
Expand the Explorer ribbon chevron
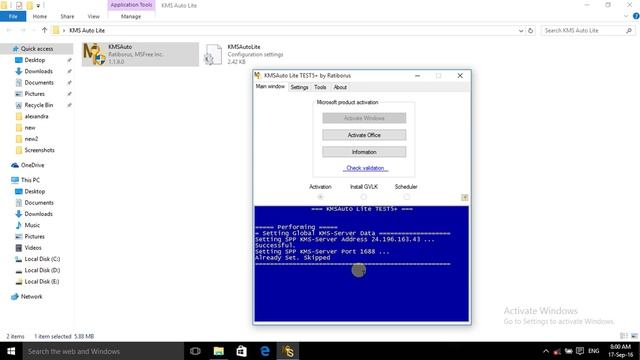coord(626,16)
